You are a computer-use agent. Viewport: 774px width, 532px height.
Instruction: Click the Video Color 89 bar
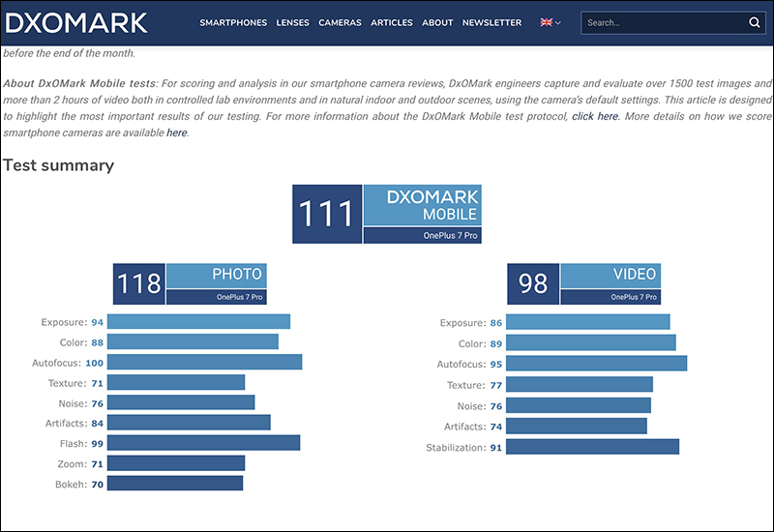(591, 342)
